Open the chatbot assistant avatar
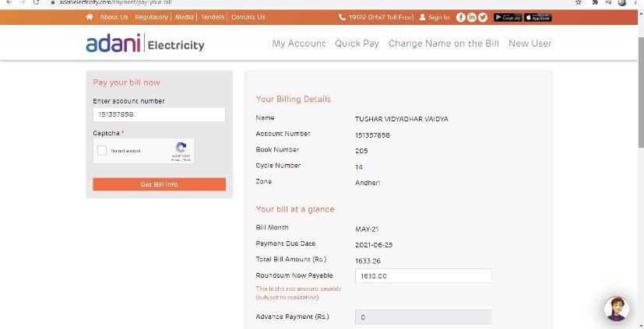The height and width of the screenshot is (329, 644). (617, 309)
